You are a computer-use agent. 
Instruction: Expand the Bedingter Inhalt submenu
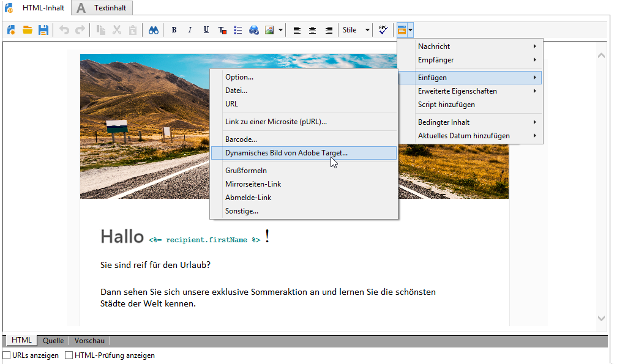pyautogui.click(x=471, y=122)
